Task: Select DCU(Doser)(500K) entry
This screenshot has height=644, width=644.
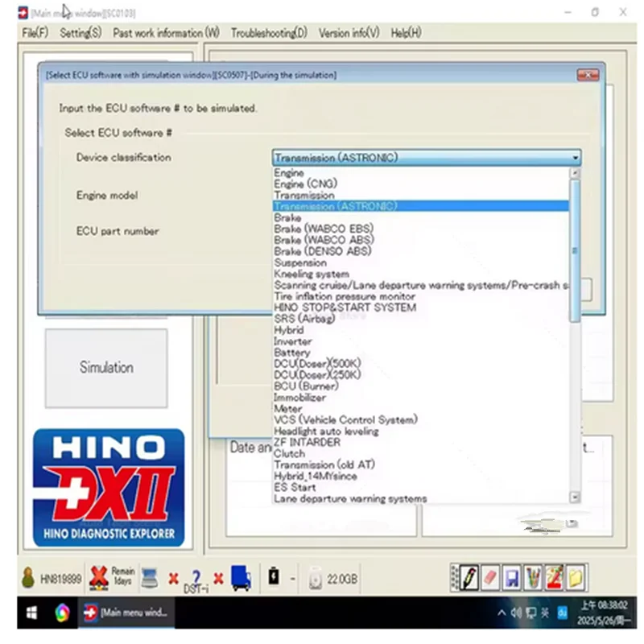Action: [421, 364]
